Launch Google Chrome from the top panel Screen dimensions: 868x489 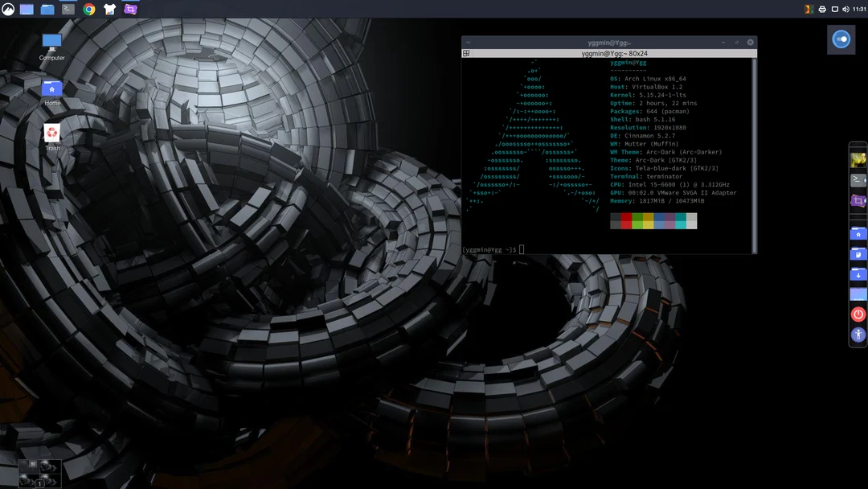click(88, 9)
